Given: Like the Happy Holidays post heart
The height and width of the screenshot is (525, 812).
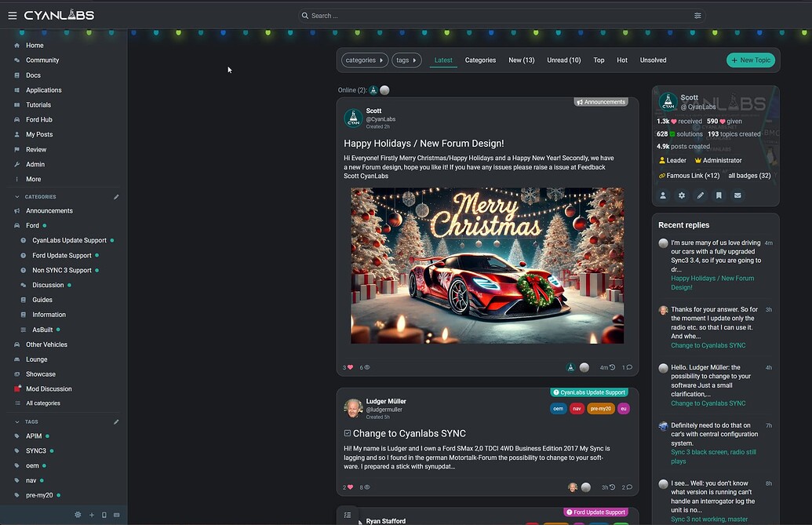Looking at the screenshot, I should point(350,367).
